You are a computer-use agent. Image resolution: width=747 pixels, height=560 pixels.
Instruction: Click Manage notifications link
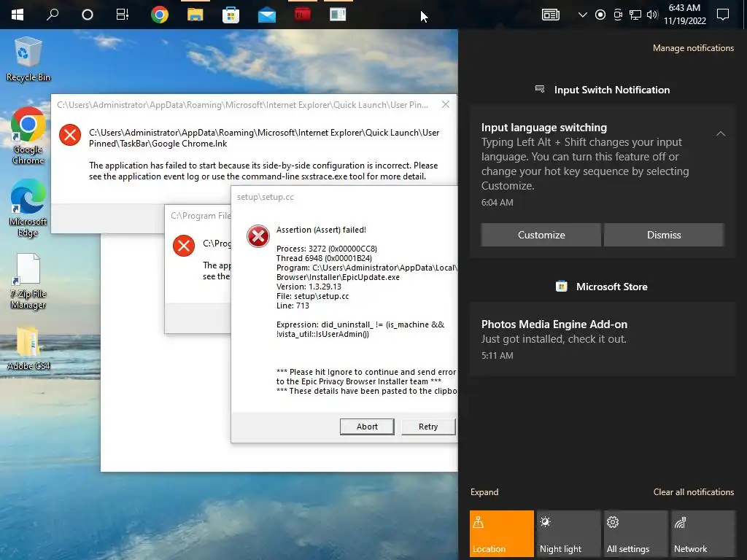click(x=693, y=48)
